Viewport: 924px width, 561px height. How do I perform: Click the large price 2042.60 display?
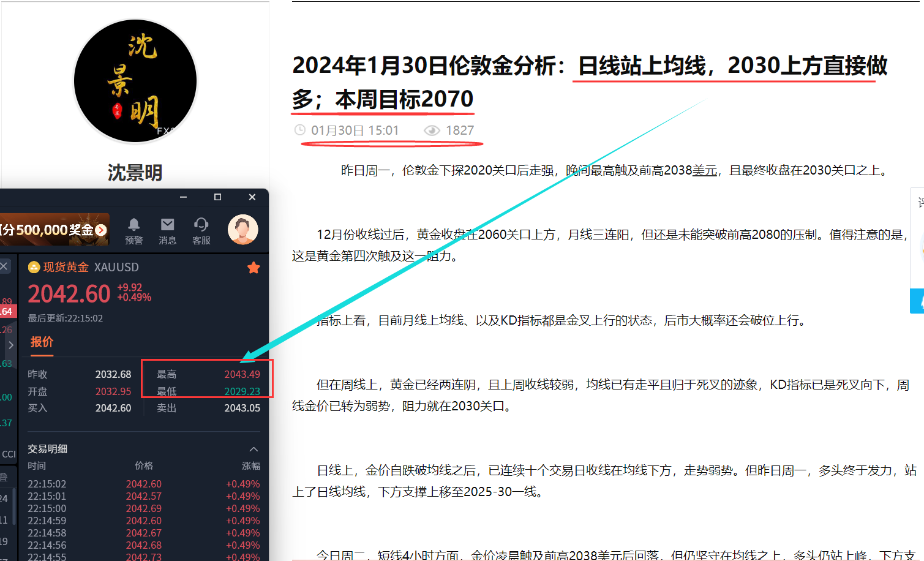tap(69, 294)
